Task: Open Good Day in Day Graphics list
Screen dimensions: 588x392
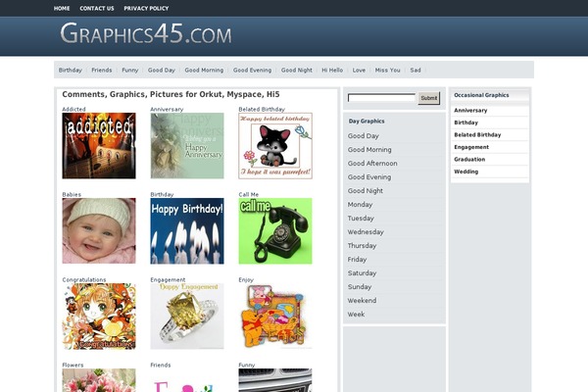Action: click(364, 136)
